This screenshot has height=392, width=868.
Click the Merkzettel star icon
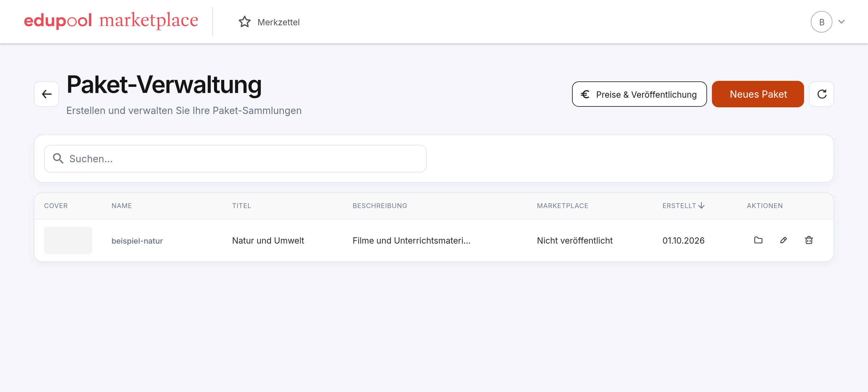[x=245, y=22]
